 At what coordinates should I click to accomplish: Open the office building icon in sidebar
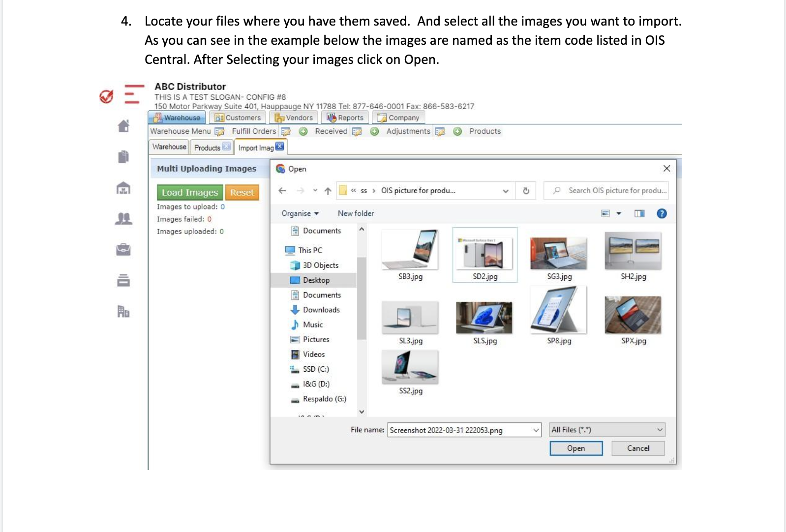click(123, 311)
